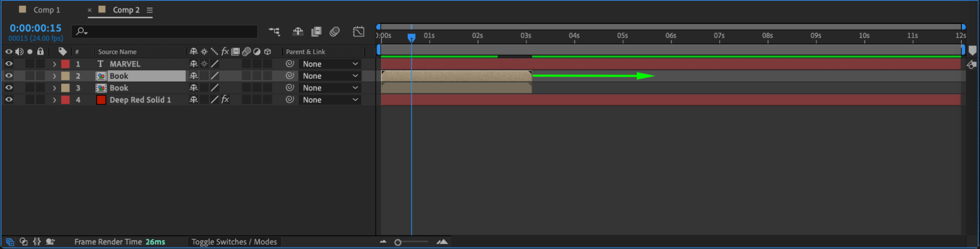Screen dimensions: 980x249
Task: Click the pick whip spiral for MARVEL layer
Action: pos(290,64)
